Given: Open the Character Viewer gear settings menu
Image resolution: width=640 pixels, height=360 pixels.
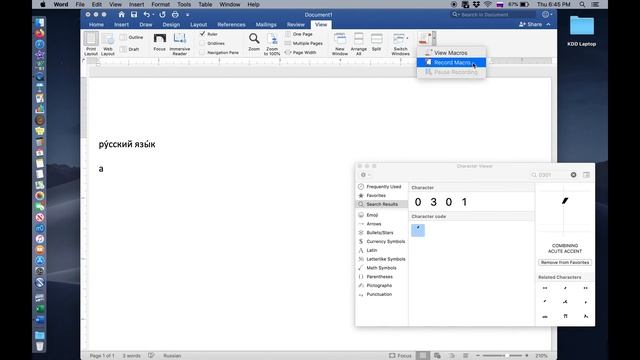Looking at the screenshot, I should pos(365,175).
